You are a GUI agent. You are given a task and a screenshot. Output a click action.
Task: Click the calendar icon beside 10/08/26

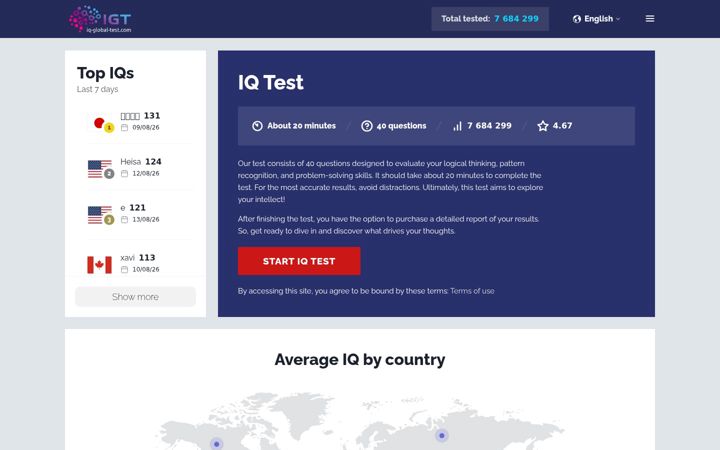tap(124, 270)
